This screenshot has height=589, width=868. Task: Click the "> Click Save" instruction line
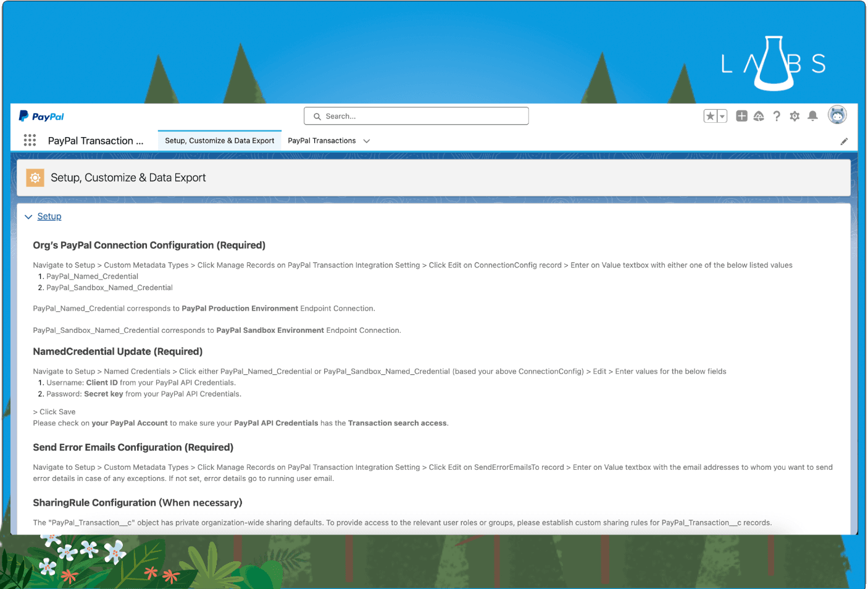pos(54,412)
